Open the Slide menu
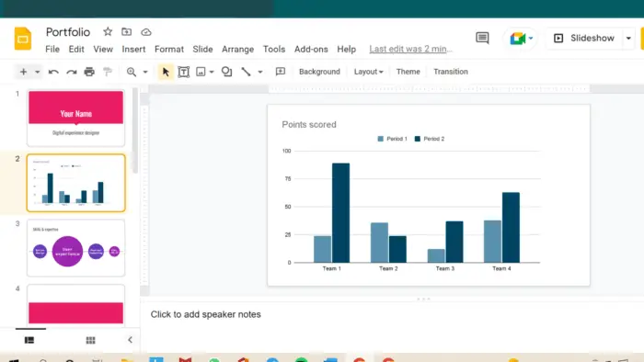 coord(202,50)
